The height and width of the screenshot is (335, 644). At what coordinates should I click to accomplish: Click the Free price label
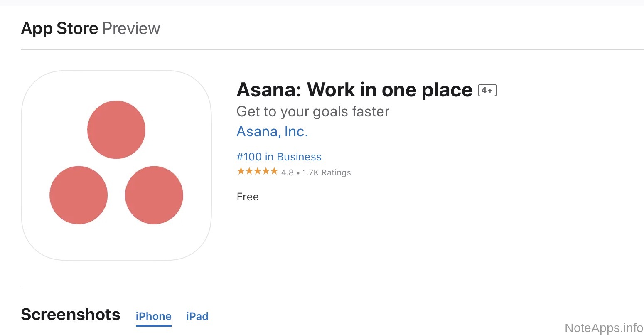[x=248, y=197]
